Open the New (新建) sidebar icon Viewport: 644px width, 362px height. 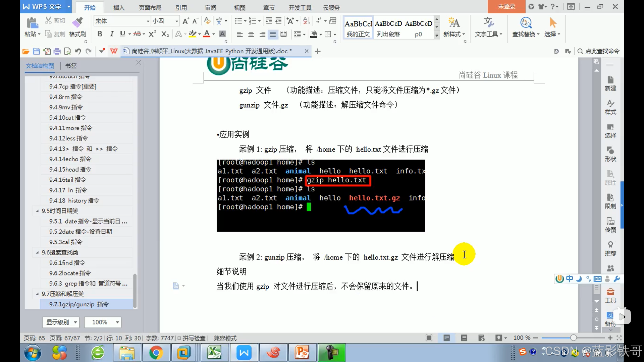point(610,83)
